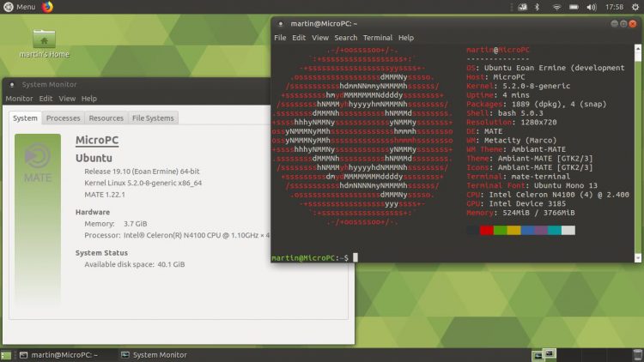Open the Search menu in terminal
Image resolution: width=644 pixels, height=362 pixels.
pyautogui.click(x=345, y=38)
